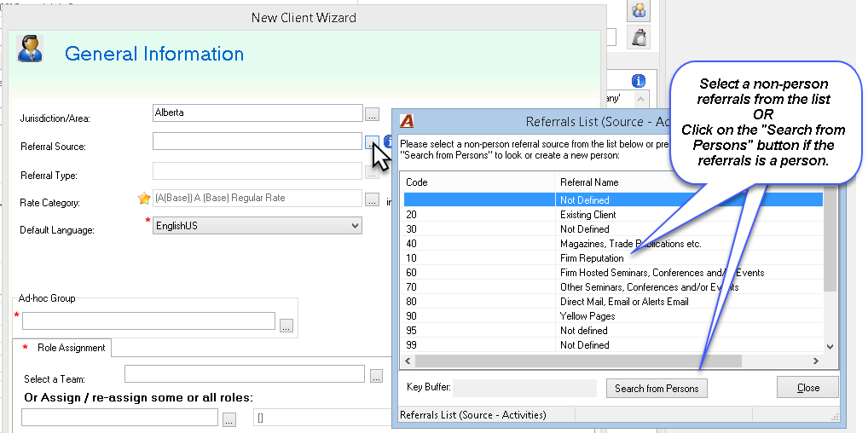The width and height of the screenshot is (868, 433).
Task: Click the Code column header
Action: pos(479,182)
